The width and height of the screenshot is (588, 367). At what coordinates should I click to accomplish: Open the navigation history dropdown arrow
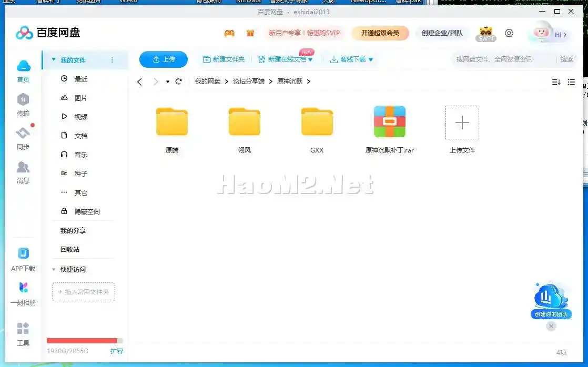(168, 81)
